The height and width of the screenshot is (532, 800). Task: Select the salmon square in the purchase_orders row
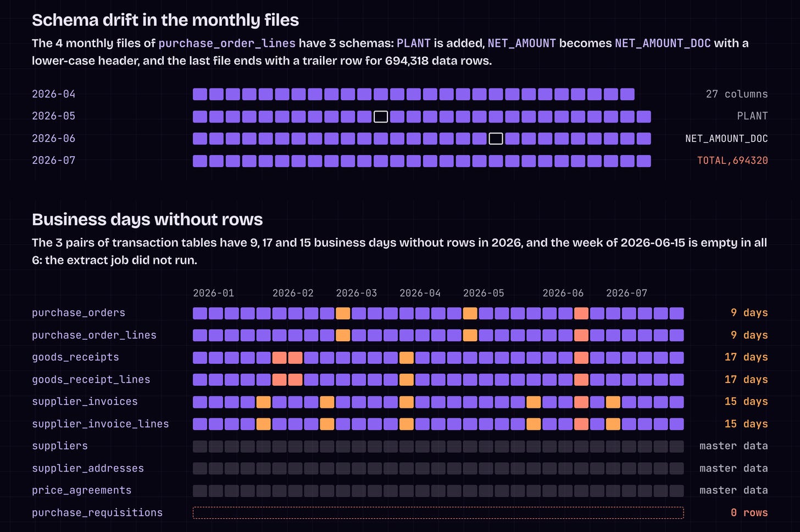click(581, 313)
